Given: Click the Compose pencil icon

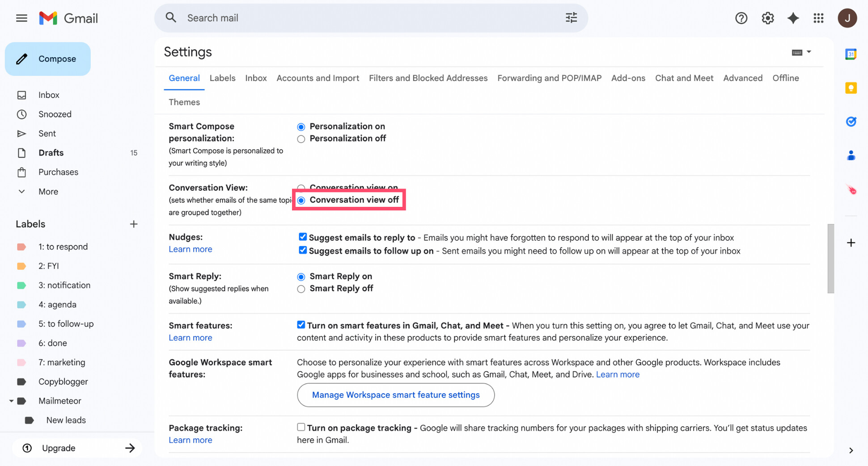Looking at the screenshot, I should click(x=22, y=59).
